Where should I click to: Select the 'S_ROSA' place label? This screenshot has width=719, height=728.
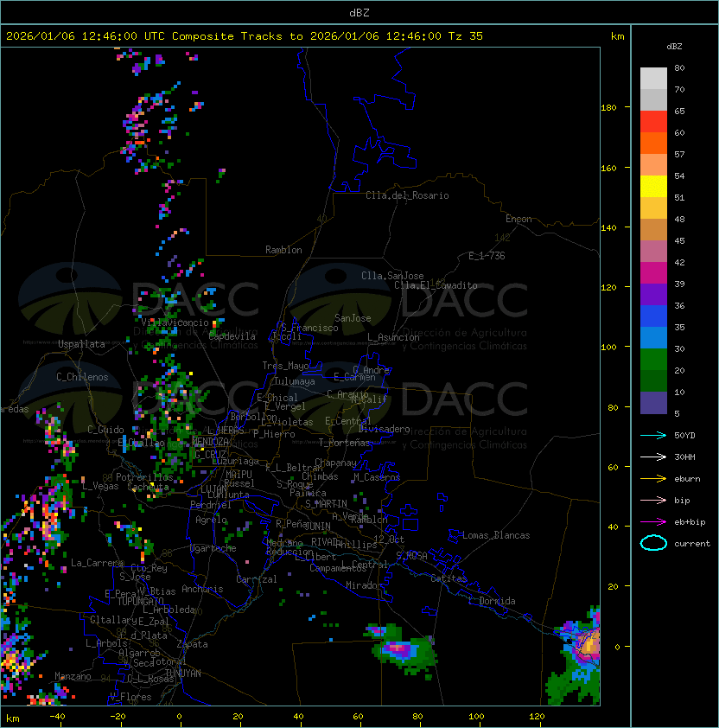(x=411, y=556)
